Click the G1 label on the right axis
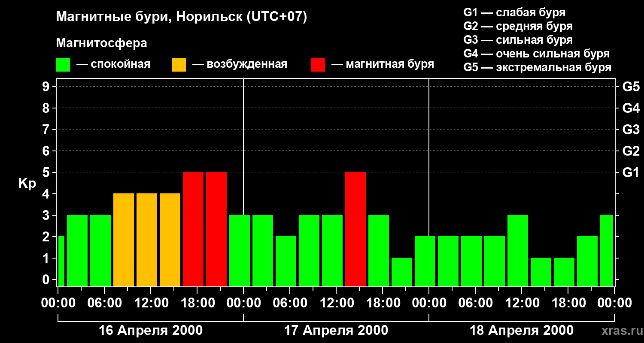This screenshot has height=343, width=644. tap(631, 172)
